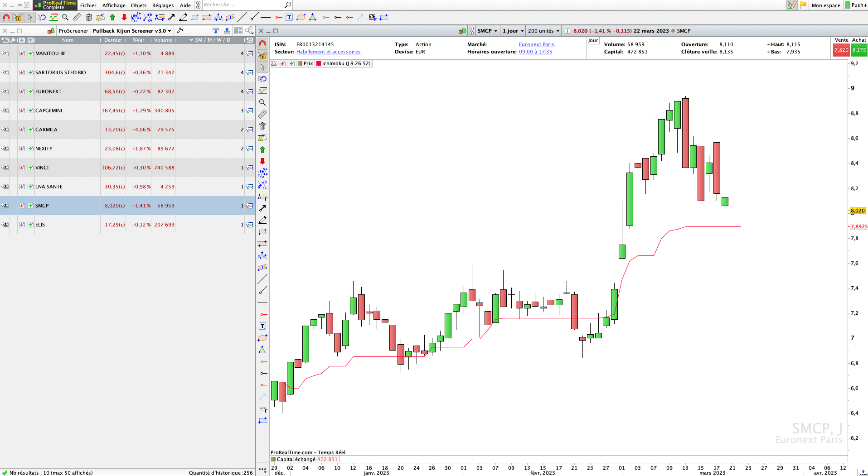Choose the text T tool in top toolbar
Viewport: 868px width, 476px height.
point(289,17)
